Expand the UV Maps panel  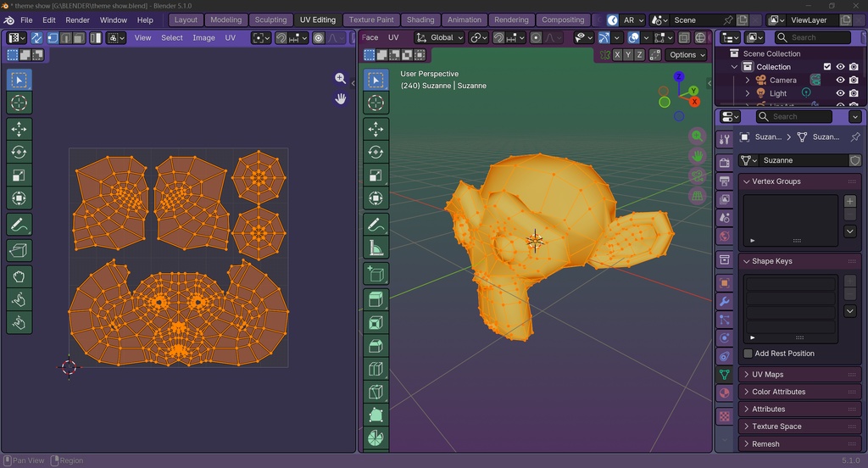coord(799,375)
